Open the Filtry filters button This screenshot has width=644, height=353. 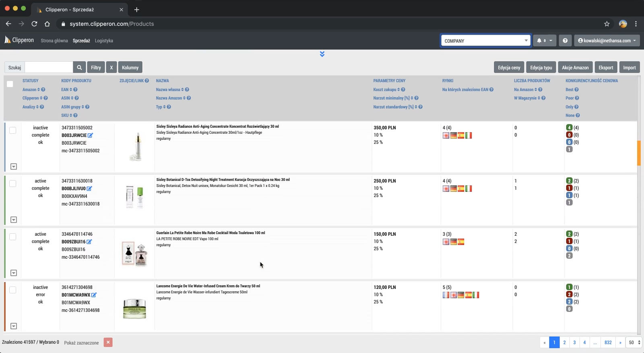pyautogui.click(x=96, y=67)
